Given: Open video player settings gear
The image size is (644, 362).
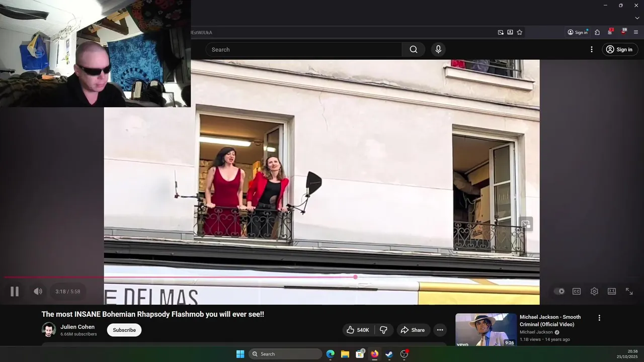Looking at the screenshot, I should pyautogui.click(x=594, y=291).
